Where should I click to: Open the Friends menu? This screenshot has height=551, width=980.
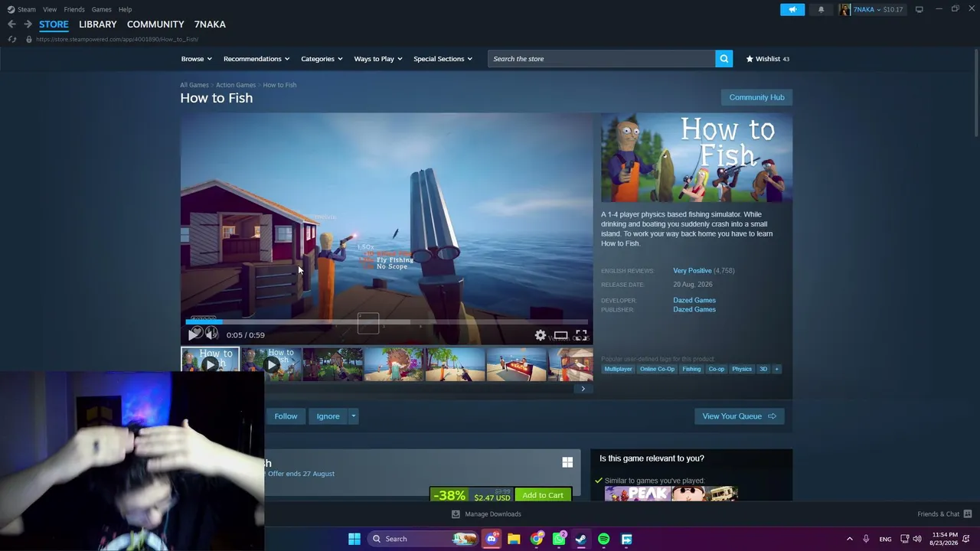point(74,9)
